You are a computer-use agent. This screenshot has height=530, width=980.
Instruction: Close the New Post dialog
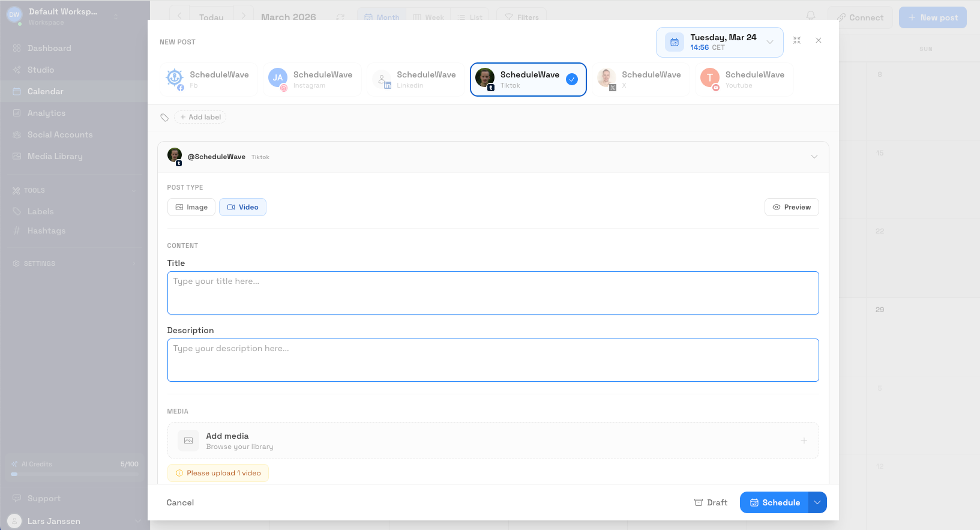(x=819, y=40)
